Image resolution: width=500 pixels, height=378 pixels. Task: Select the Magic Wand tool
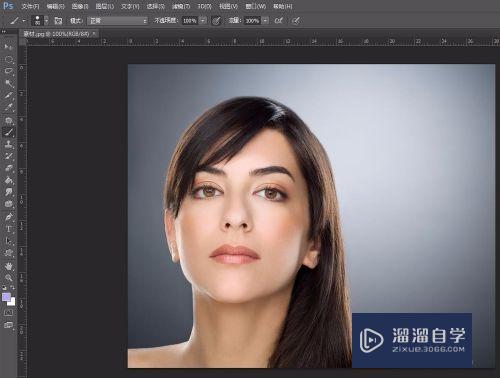tap(9, 83)
